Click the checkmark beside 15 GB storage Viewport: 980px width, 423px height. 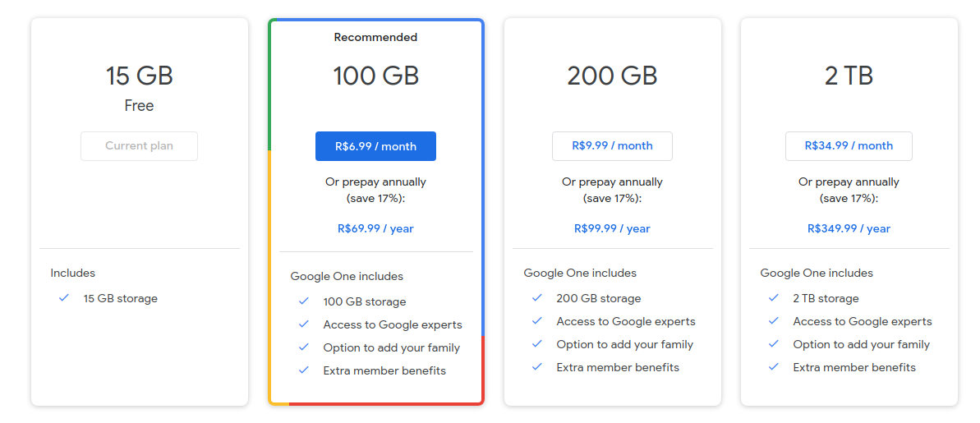pos(63,298)
